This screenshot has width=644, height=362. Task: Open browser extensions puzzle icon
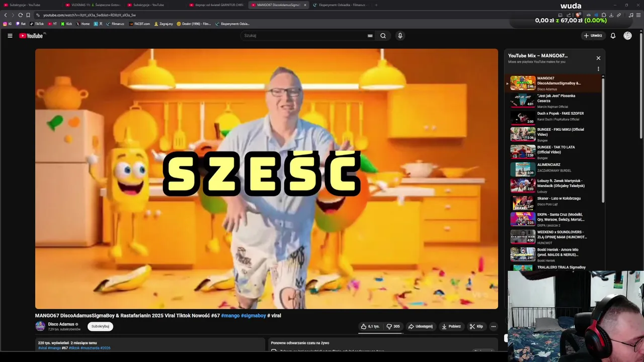(604, 15)
